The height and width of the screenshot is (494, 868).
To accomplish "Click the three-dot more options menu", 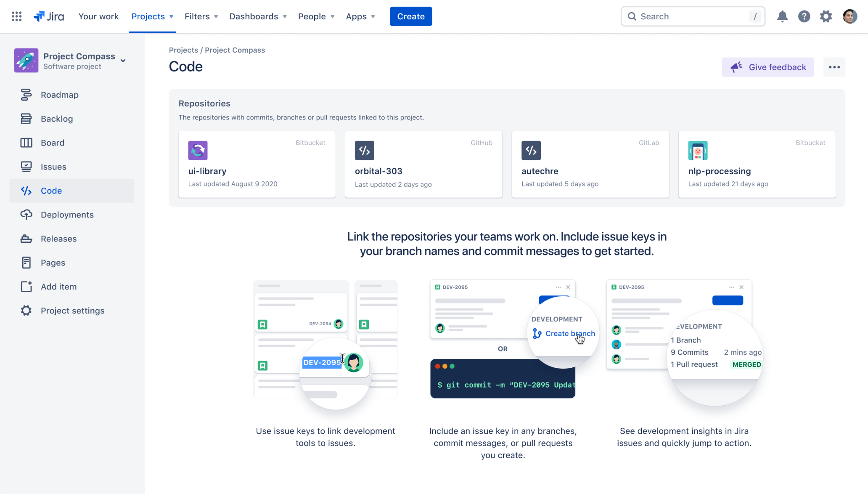I will tap(835, 67).
